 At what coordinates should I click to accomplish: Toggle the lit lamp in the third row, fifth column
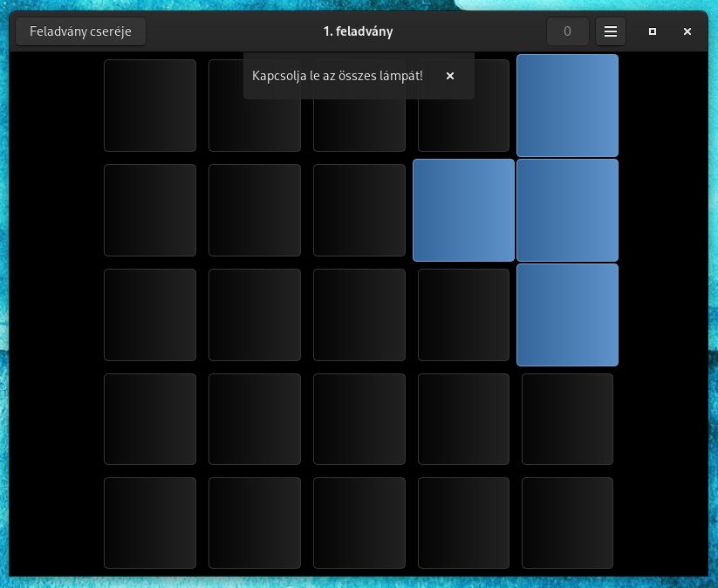(567, 315)
